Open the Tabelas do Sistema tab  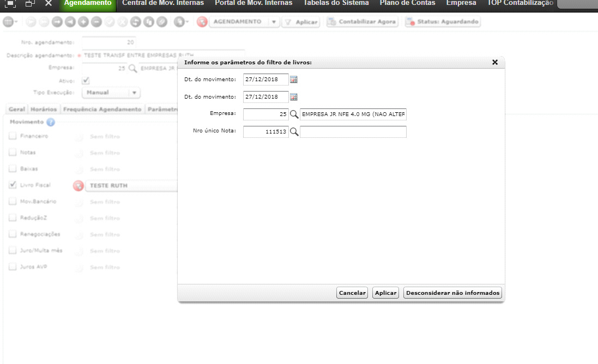pyautogui.click(x=336, y=3)
